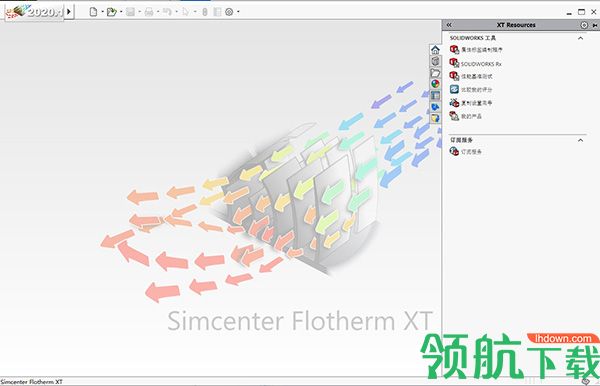Minimize the Flotherm XT window

[x=569, y=13]
